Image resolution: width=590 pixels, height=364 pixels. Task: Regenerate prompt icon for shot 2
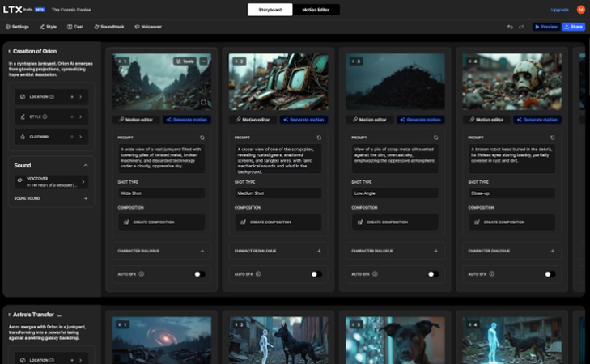pos(319,138)
